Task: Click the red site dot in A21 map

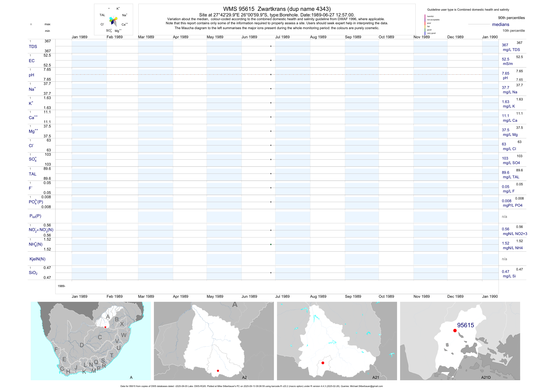Action: coord(323,363)
